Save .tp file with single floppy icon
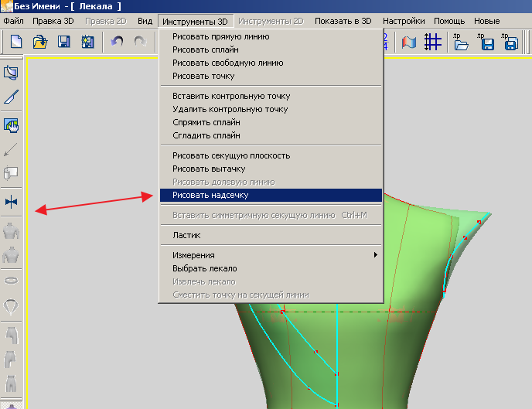Viewport: 532px width, 409px height. pyautogui.click(x=486, y=42)
